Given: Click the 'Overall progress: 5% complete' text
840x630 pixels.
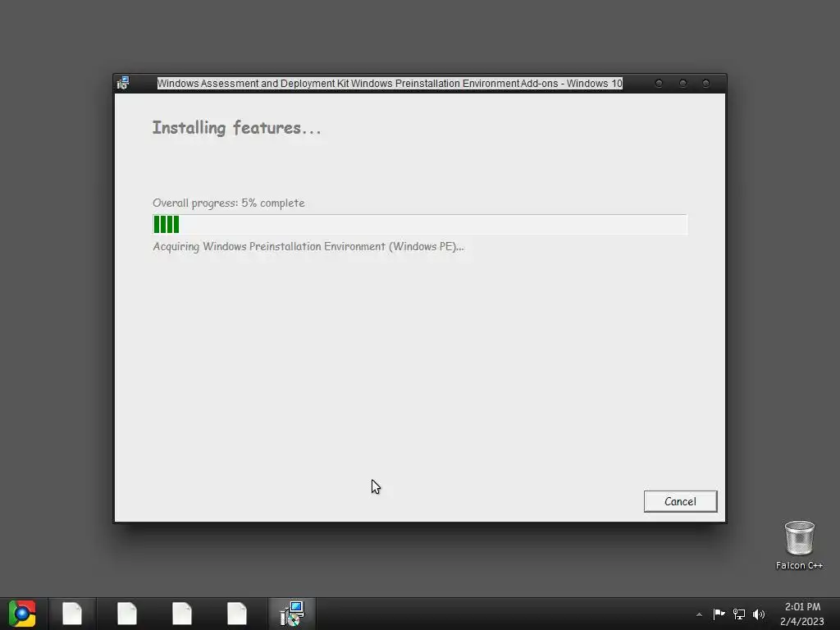Looking at the screenshot, I should (x=229, y=203).
